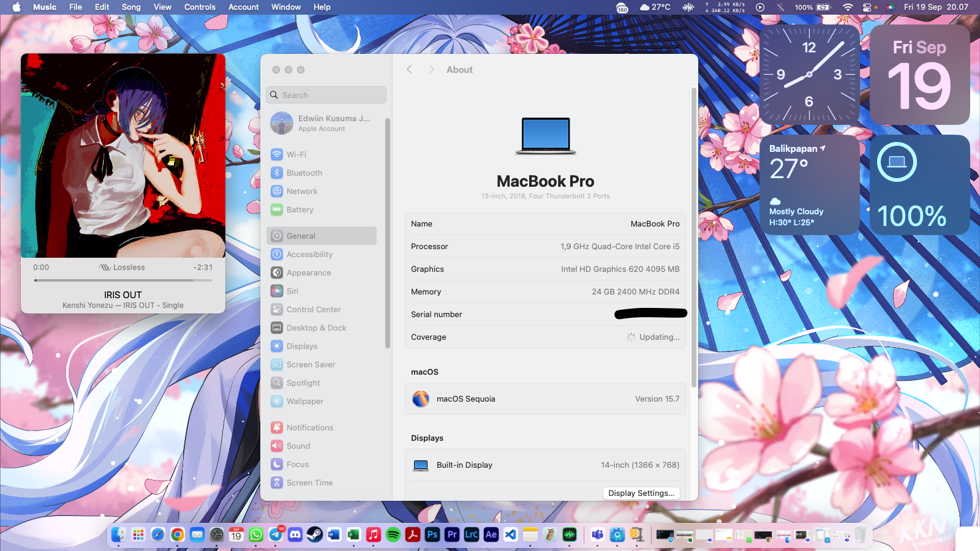Open Spotlight settings
The width and height of the screenshot is (980, 551).
(x=322, y=383)
